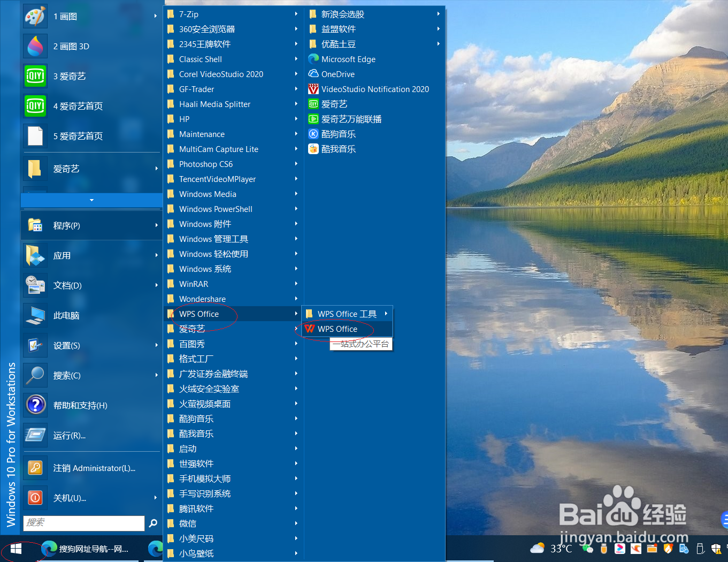Expand WPS Office 工具 submenu
Viewport: 728px width, 562px height.
(348, 314)
